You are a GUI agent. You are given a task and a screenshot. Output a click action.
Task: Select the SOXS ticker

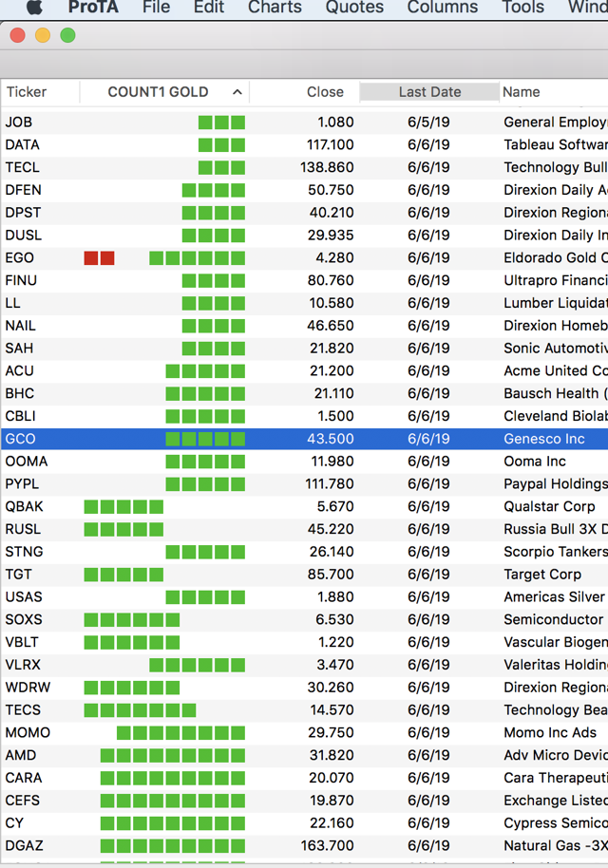24,619
